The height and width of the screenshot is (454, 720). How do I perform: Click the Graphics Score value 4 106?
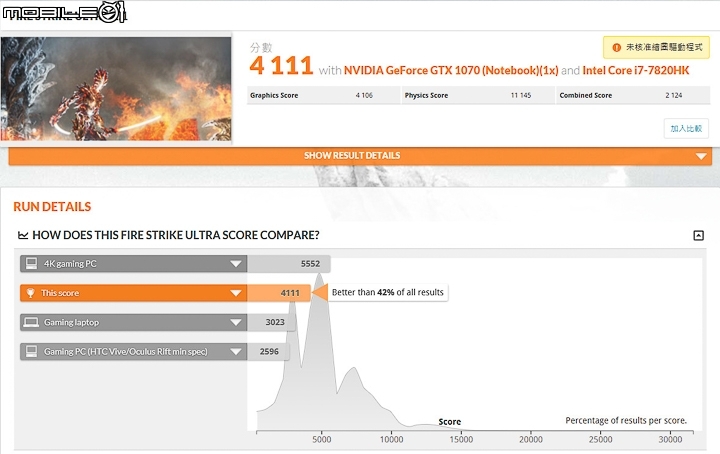coord(364,95)
